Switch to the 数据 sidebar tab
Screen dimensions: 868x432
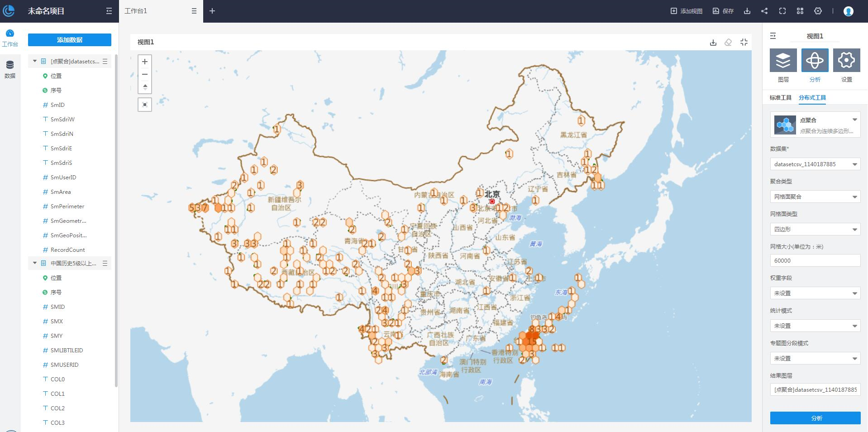pyautogui.click(x=10, y=69)
